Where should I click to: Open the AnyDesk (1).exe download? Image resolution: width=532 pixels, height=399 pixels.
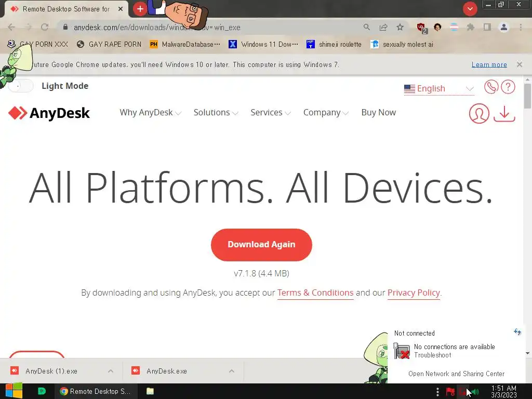pyautogui.click(x=51, y=371)
